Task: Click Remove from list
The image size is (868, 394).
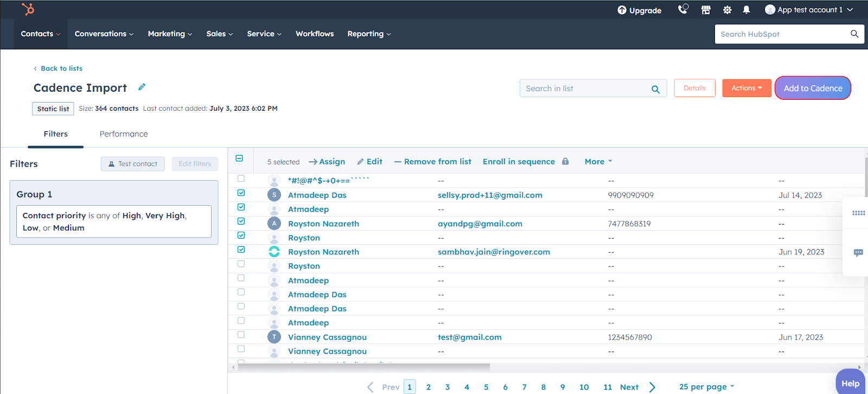Action: (432, 161)
